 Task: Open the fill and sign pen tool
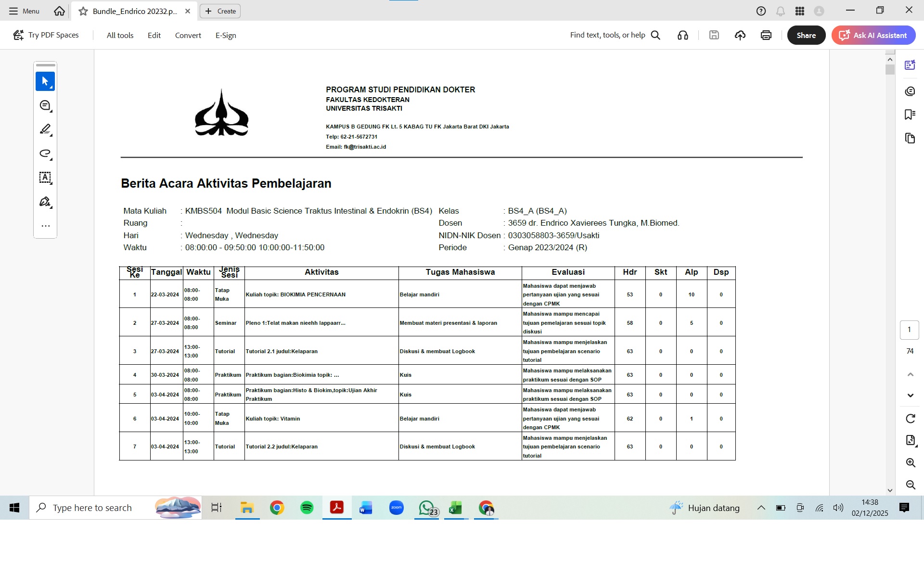tap(45, 202)
